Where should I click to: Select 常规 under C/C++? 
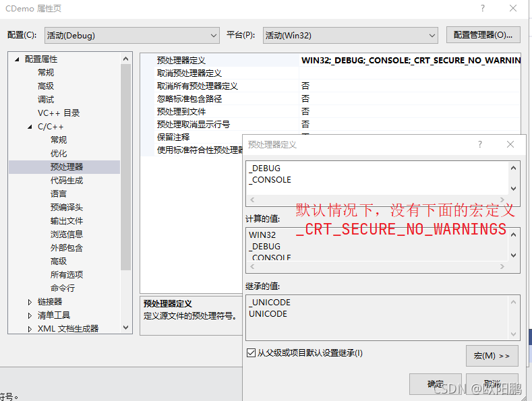(59, 140)
